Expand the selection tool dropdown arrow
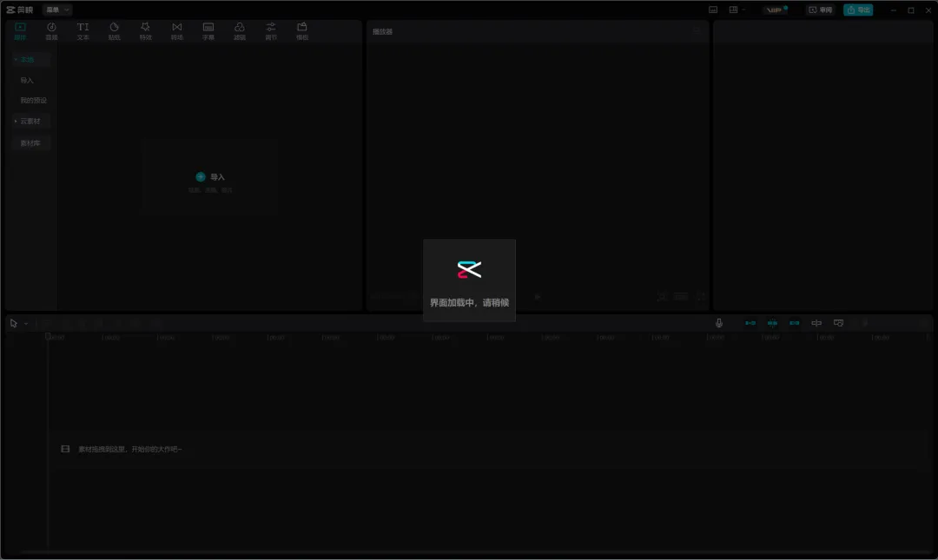 26,324
